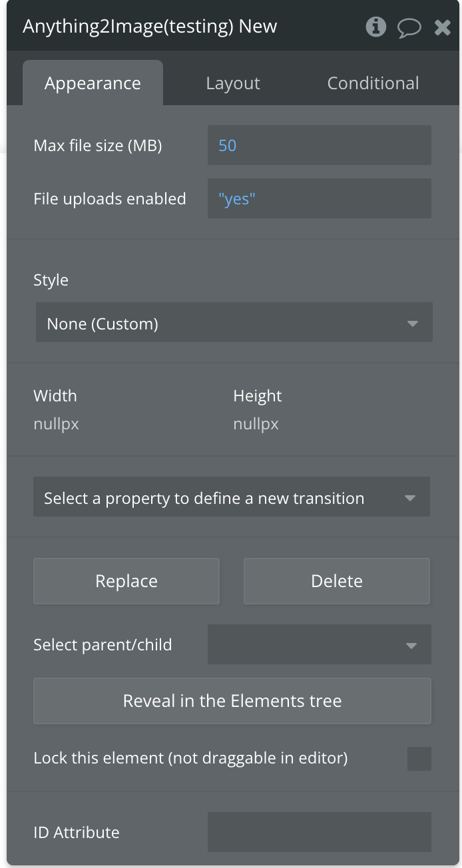This screenshot has height=868, width=462.
Task: Focus the ID Attribute input field
Action: [320, 832]
